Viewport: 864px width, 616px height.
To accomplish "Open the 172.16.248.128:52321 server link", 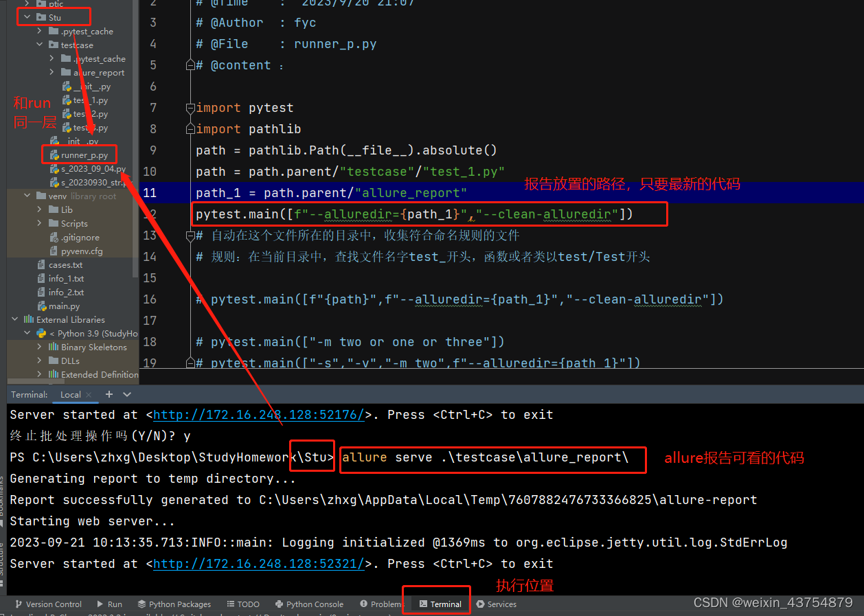I will [x=259, y=564].
